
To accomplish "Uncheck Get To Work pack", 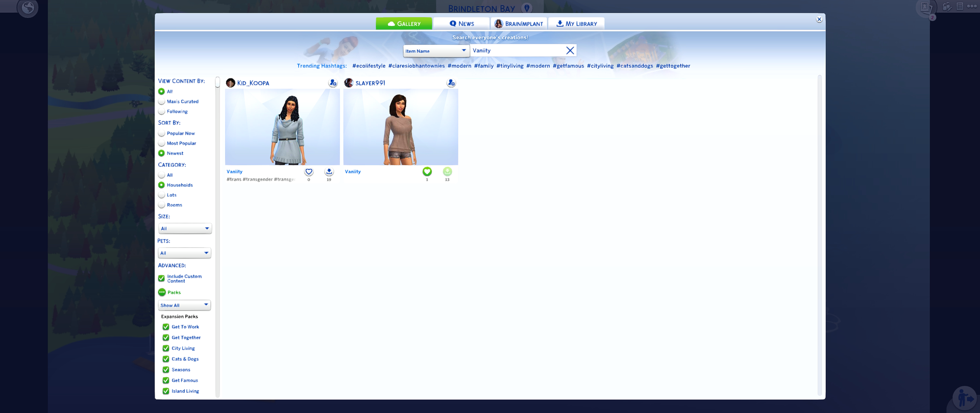I will [x=166, y=327].
